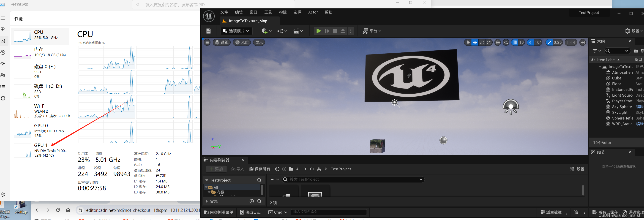Click viewport layout maximize grid icon
This screenshot has height=220, width=644.
pyautogui.click(x=583, y=43)
